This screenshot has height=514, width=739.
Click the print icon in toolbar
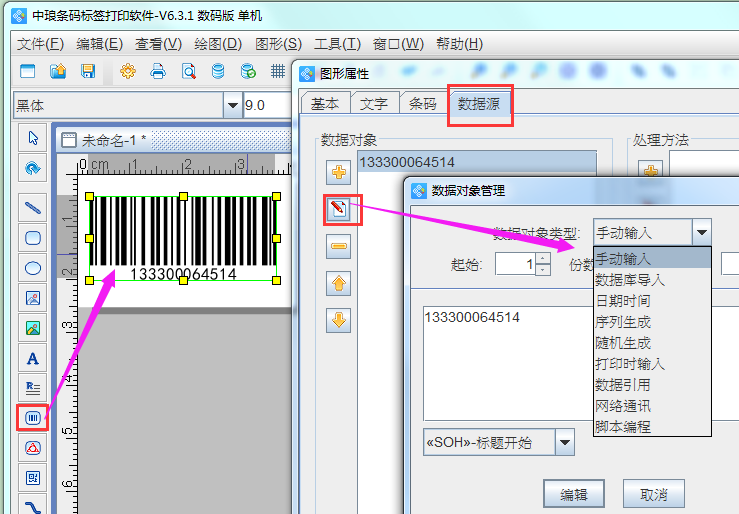pos(157,71)
